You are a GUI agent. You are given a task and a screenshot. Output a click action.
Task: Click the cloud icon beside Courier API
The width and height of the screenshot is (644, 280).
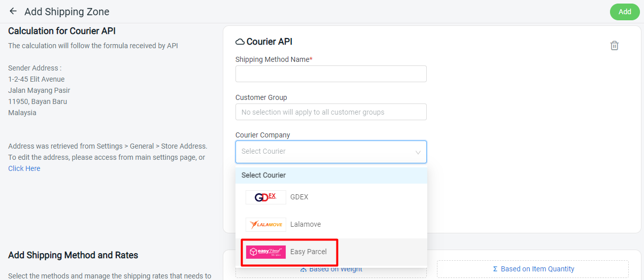tap(240, 42)
